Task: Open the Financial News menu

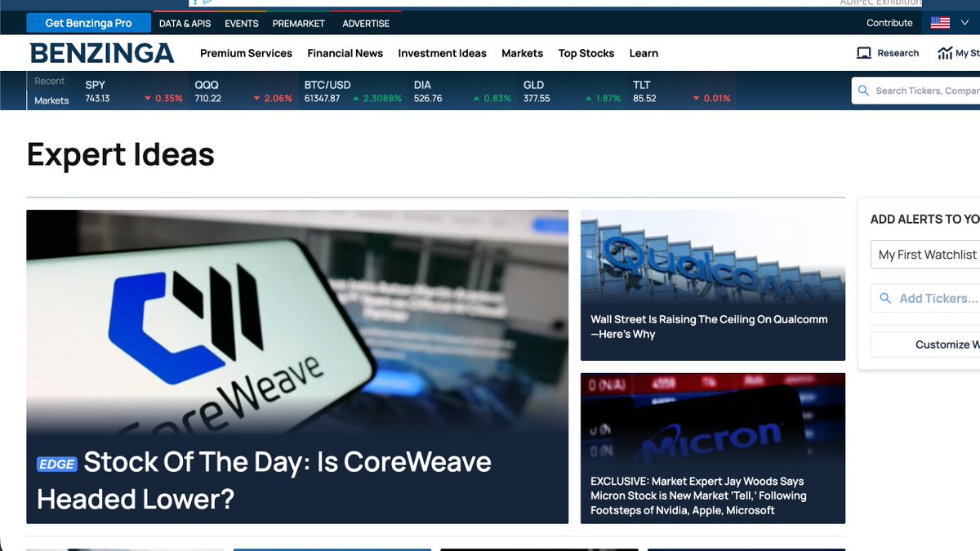Action: point(345,53)
